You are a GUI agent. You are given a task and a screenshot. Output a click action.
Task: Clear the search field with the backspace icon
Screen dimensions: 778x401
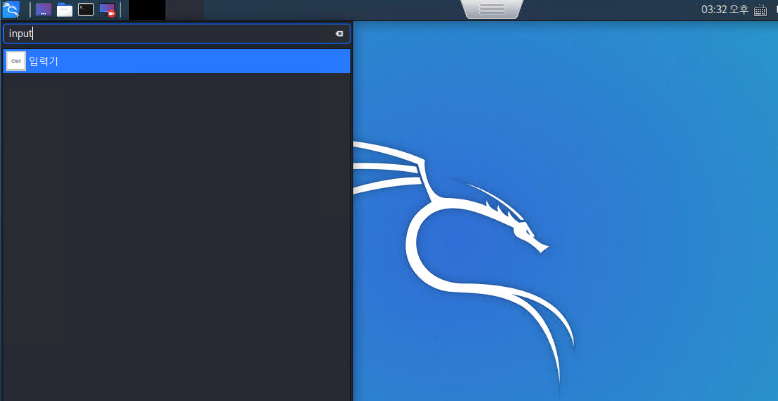[x=339, y=34]
